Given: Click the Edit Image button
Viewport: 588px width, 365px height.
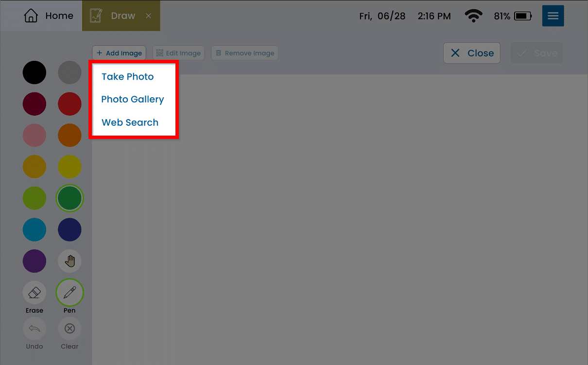Looking at the screenshot, I should (178, 53).
